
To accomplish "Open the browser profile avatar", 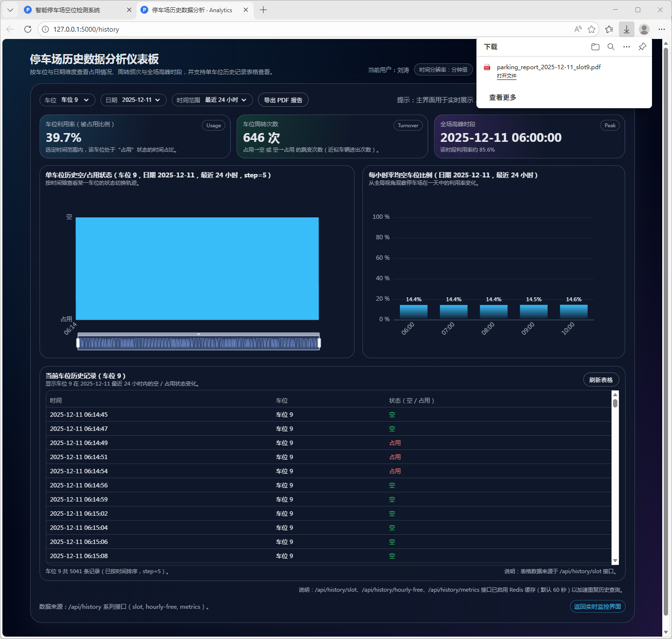I will pos(644,29).
